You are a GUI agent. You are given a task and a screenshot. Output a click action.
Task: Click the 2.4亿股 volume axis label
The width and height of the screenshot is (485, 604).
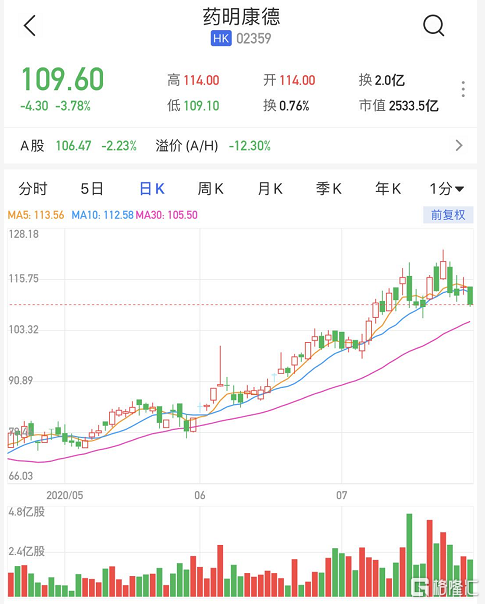coord(27,551)
